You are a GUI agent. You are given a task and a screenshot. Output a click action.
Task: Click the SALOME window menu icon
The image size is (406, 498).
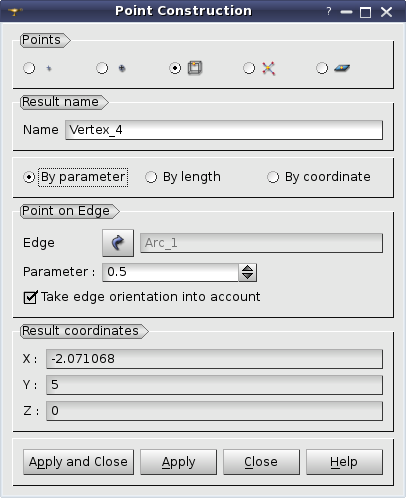click(15, 12)
